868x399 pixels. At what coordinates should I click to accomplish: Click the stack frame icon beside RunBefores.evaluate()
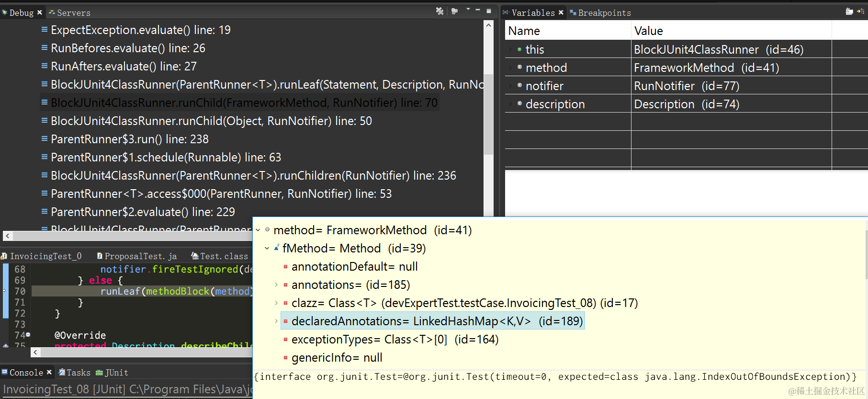point(45,47)
